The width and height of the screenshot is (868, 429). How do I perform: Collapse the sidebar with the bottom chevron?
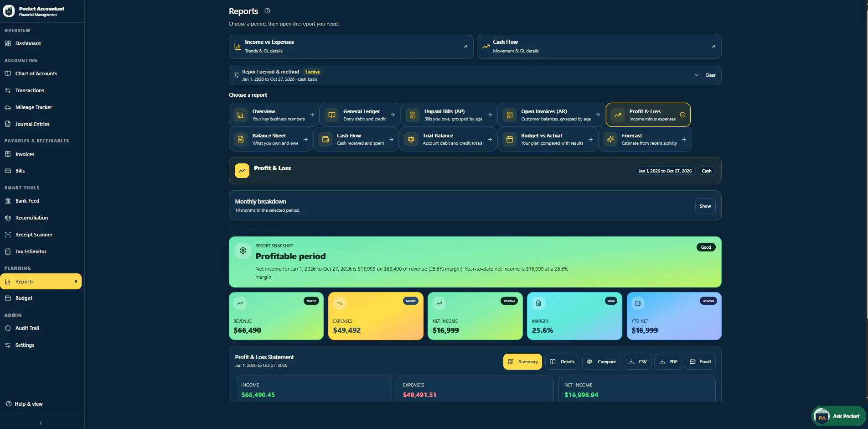click(x=41, y=423)
